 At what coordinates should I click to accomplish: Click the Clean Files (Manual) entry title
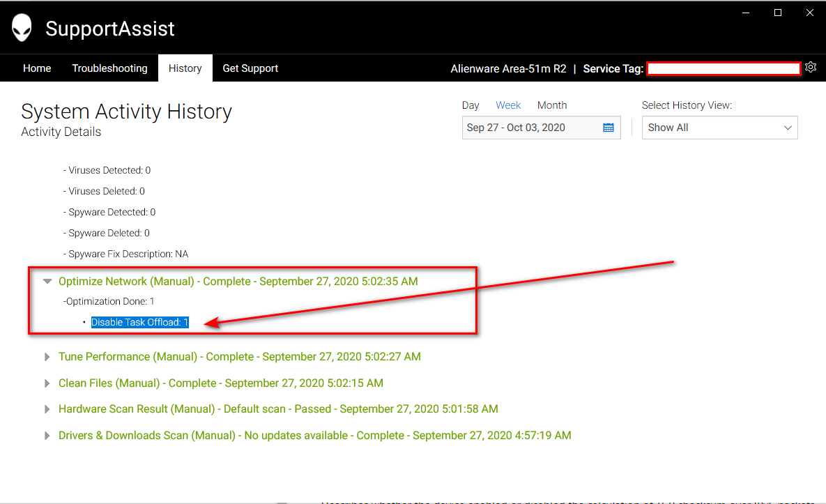point(221,383)
